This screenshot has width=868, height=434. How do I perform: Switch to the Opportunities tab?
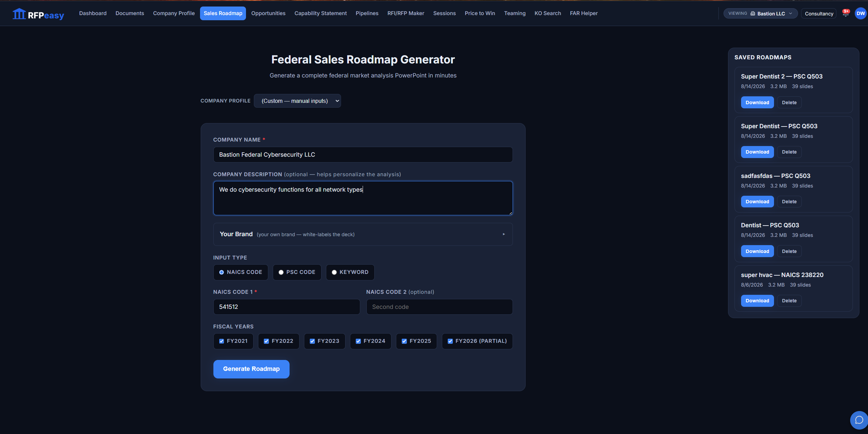click(x=268, y=13)
